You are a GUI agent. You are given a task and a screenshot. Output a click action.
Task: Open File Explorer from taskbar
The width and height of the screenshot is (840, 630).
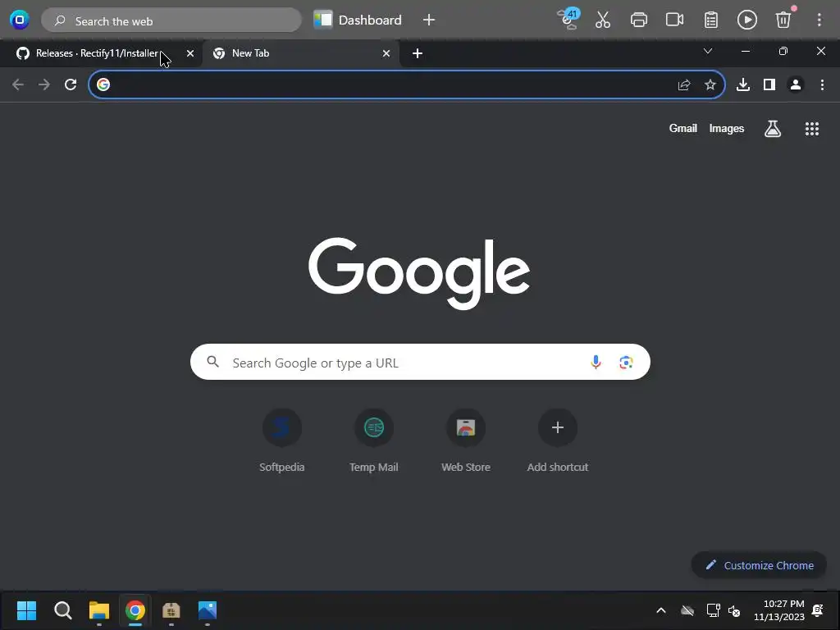click(98, 610)
